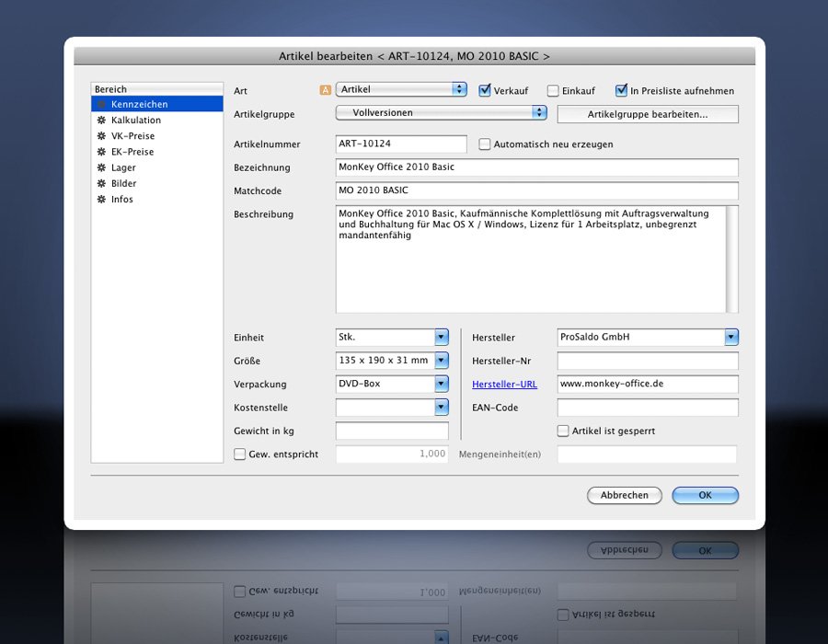Click the dialog title Artikel bearbeiten
The height and width of the screenshot is (644, 828).
[x=414, y=56]
